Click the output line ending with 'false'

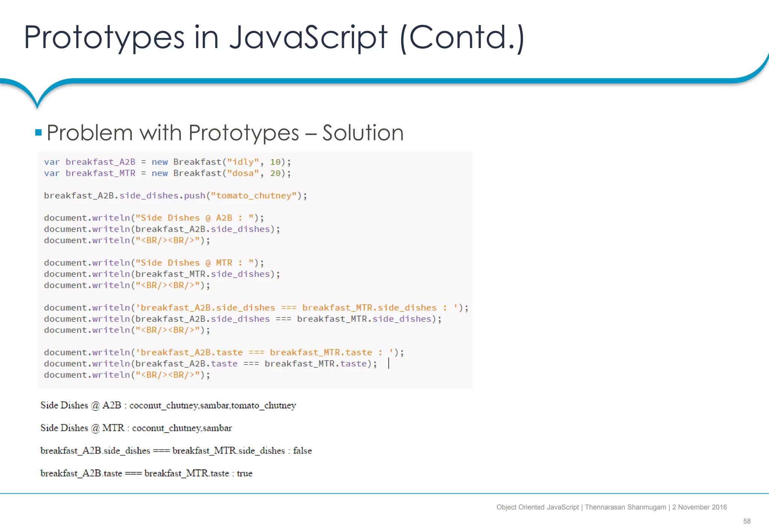176,451
